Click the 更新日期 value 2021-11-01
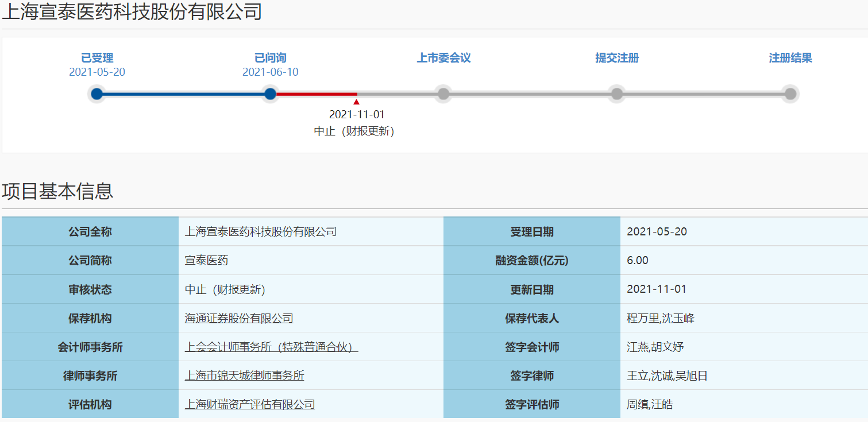 (x=657, y=289)
